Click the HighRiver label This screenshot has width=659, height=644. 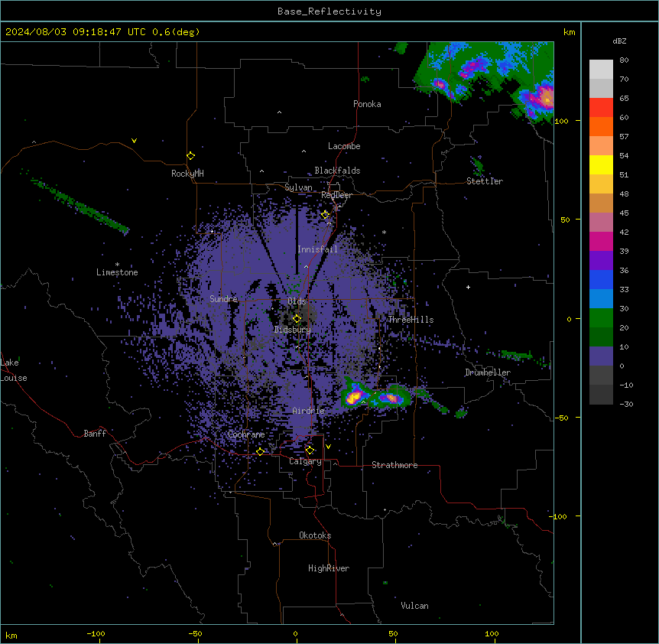pos(329,568)
